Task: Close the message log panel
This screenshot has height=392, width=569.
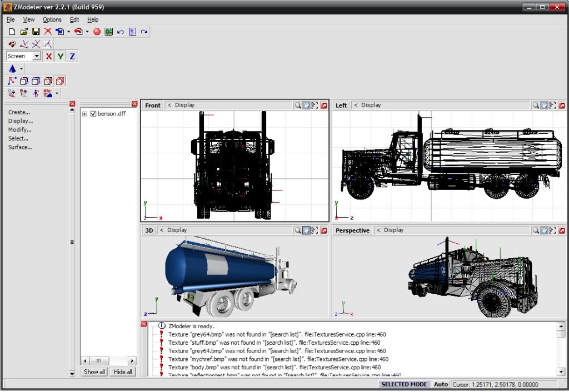Action: pyautogui.click(x=144, y=324)
